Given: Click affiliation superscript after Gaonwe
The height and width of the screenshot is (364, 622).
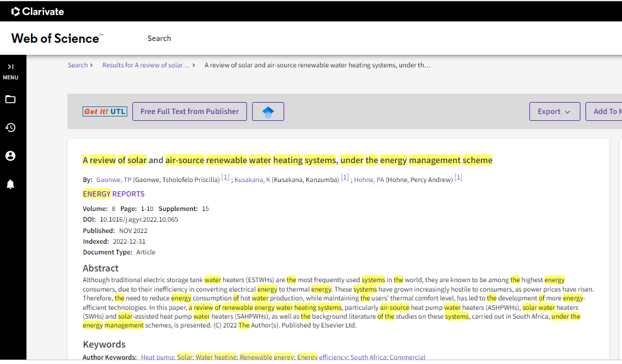Looking at the screenshot, I should coord(225,178).
